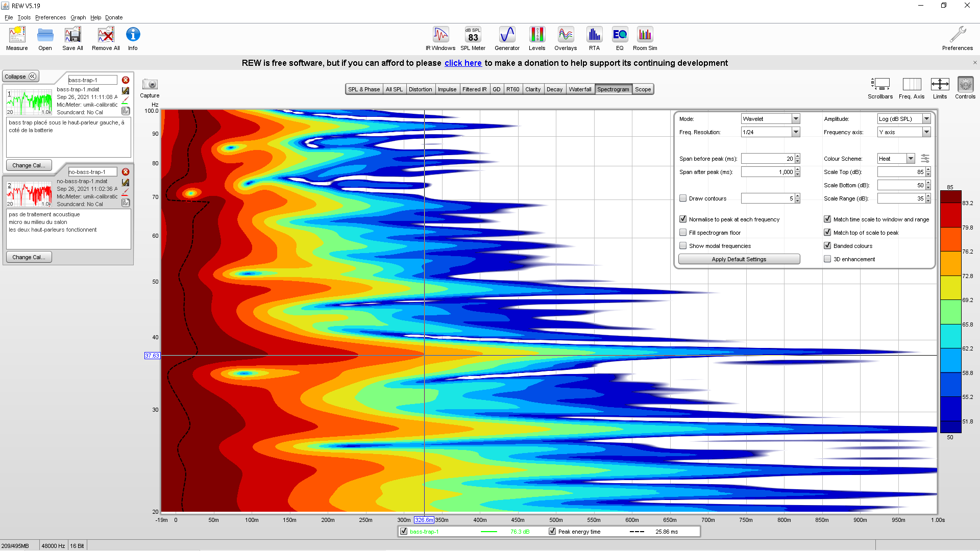The image size is (980, 551).
Task: Toggle notes icon for bass-trap-1
Action: [126, 111]
